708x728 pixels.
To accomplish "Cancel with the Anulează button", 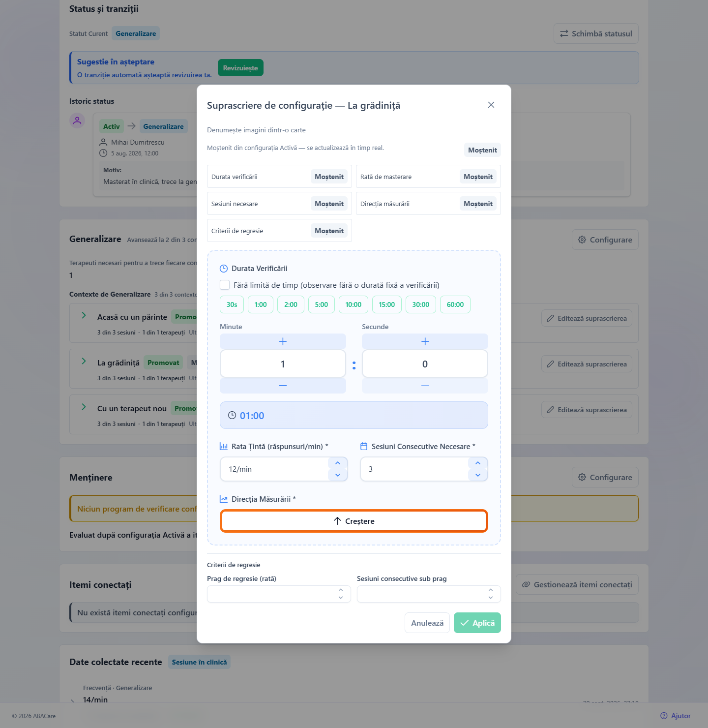I will [427, 623].
